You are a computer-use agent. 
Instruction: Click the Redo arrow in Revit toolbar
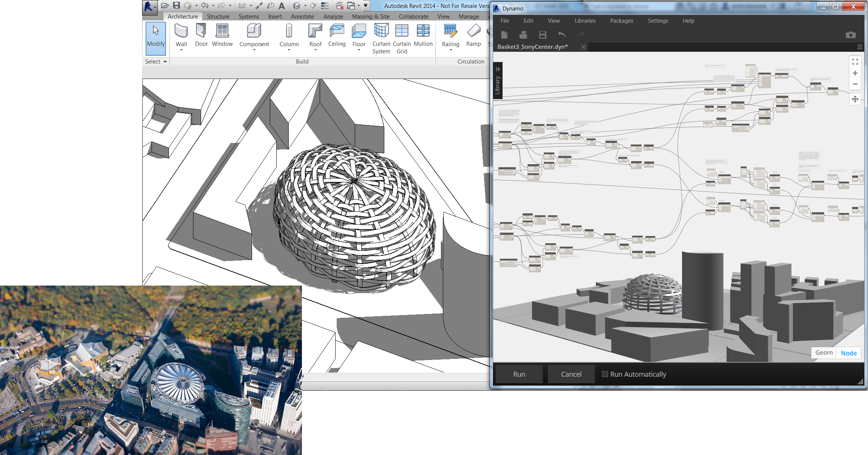pos(221,5)
